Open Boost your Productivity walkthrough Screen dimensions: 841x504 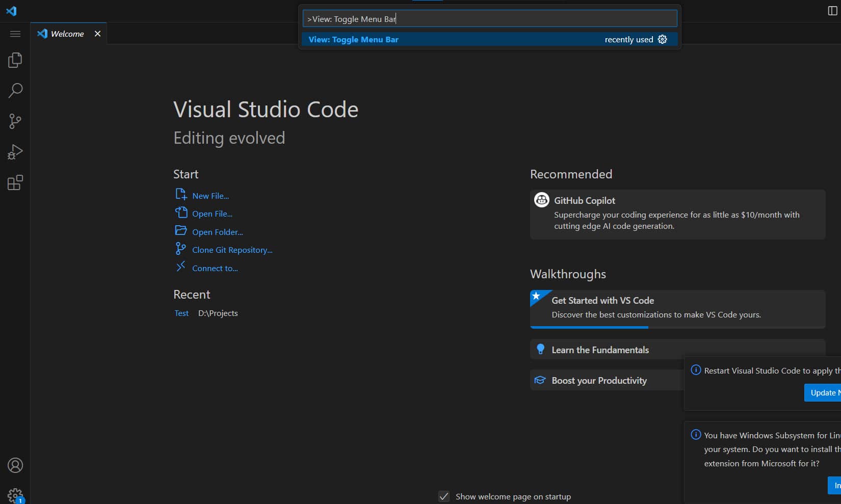tap(607, 380)
